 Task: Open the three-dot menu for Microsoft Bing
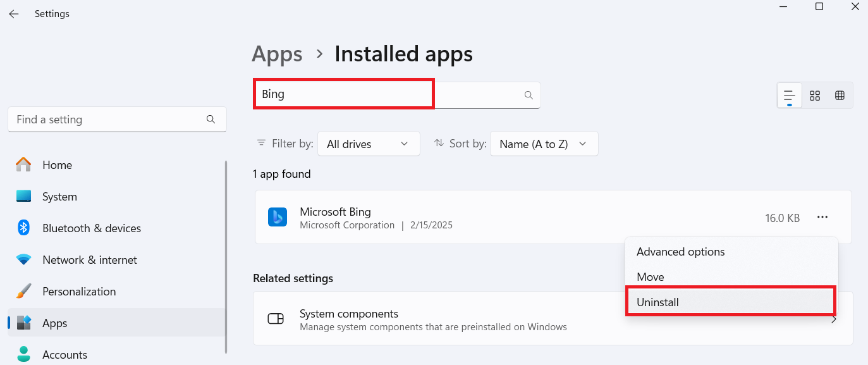click(822, 218)
